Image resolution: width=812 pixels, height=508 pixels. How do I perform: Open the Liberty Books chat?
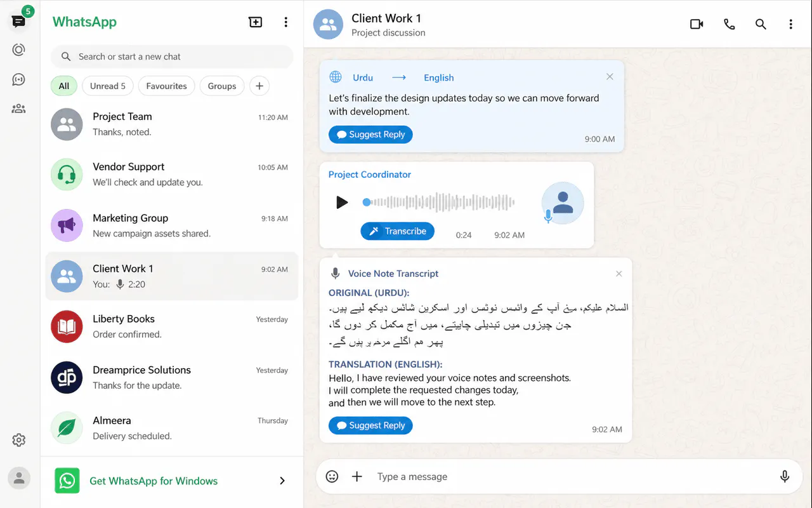(172, 326)
